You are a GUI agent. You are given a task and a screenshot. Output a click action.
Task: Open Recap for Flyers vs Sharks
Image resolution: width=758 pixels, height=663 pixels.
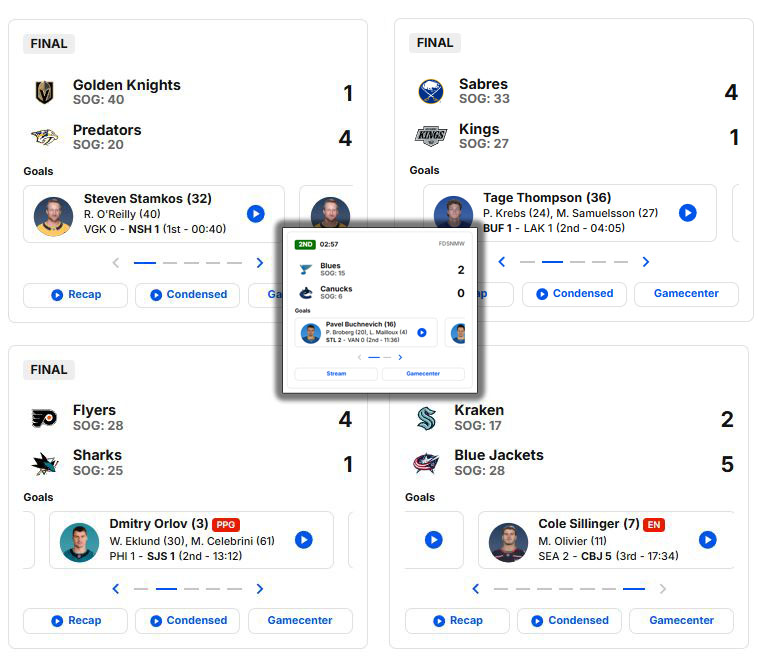pyautogui.click(x=75, y=621)
